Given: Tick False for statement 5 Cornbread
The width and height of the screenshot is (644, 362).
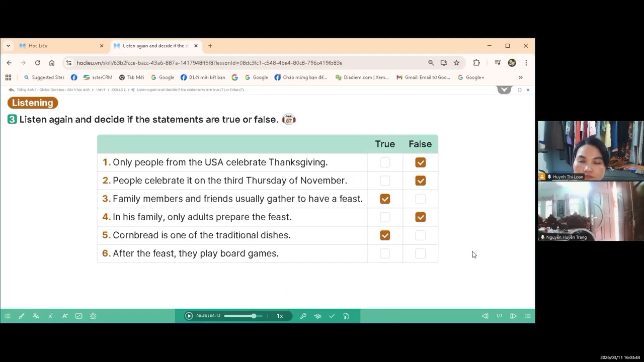Looking at the screenshot, I should click(420, 235).
